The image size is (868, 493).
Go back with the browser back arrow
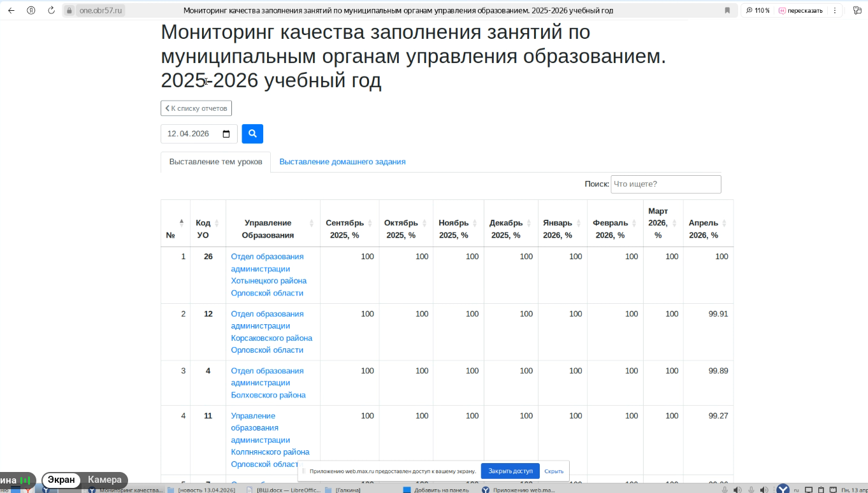click(11, 11)
